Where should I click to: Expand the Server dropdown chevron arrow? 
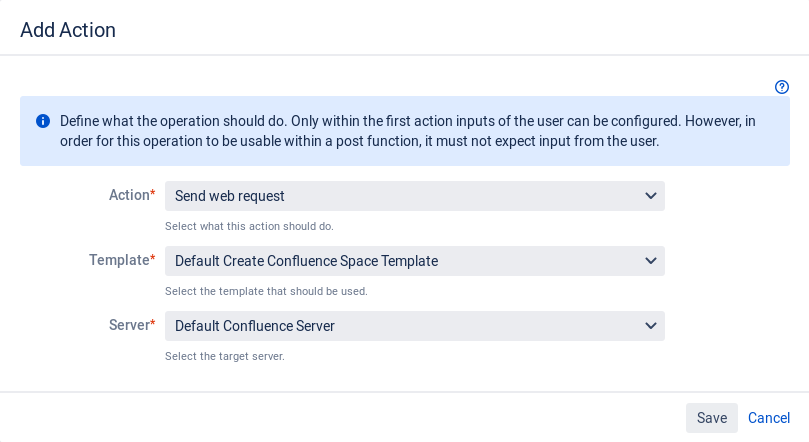[x=651, y=326]
